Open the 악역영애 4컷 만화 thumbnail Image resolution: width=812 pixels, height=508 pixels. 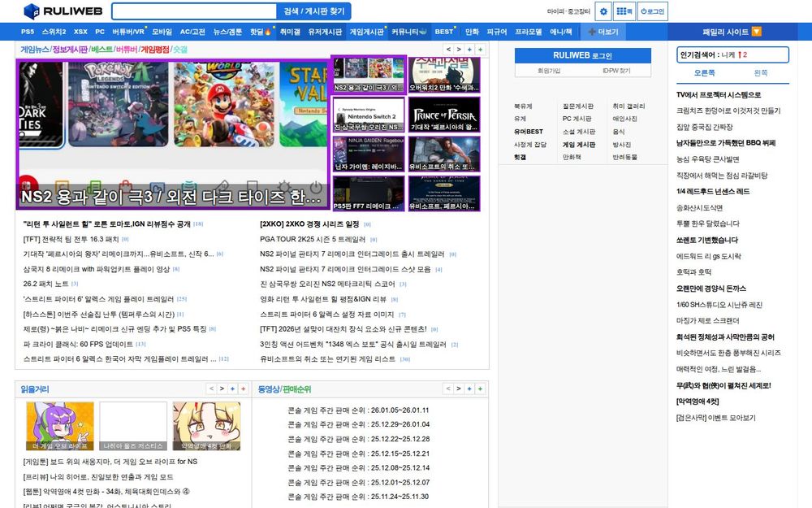(206, 426)
